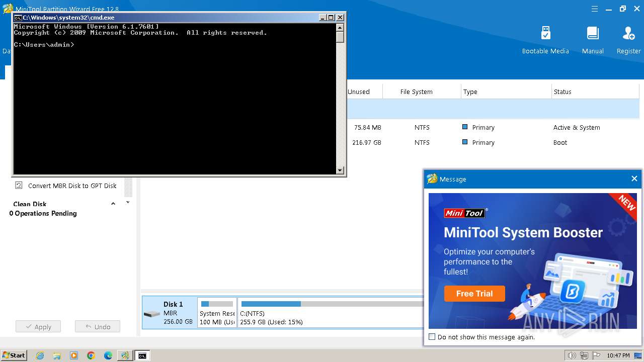Click blue Primary type square for NTFS 75.84 MB row

pyautogui.click(x=465, y=127)
